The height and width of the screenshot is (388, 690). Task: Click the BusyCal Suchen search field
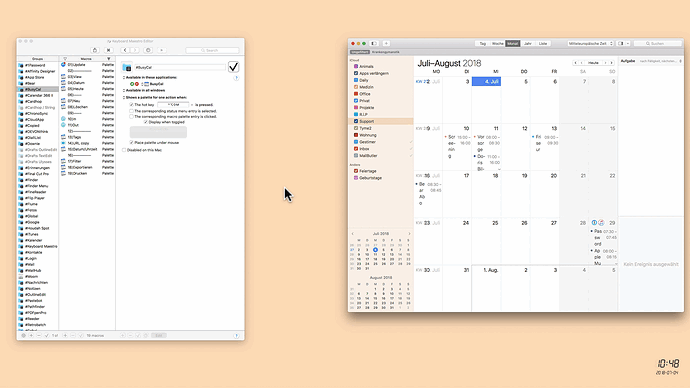[x=657, y=44]
